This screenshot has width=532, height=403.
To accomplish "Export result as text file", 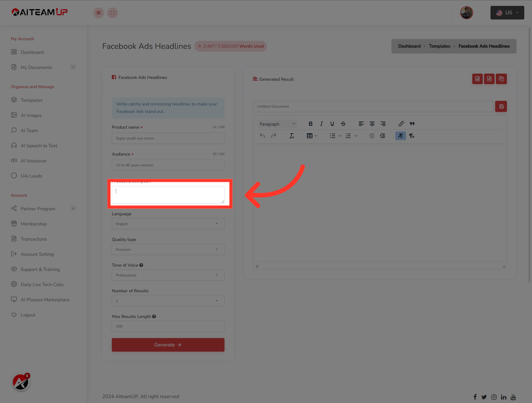I will pyautogui.click(x=489, y=79).
